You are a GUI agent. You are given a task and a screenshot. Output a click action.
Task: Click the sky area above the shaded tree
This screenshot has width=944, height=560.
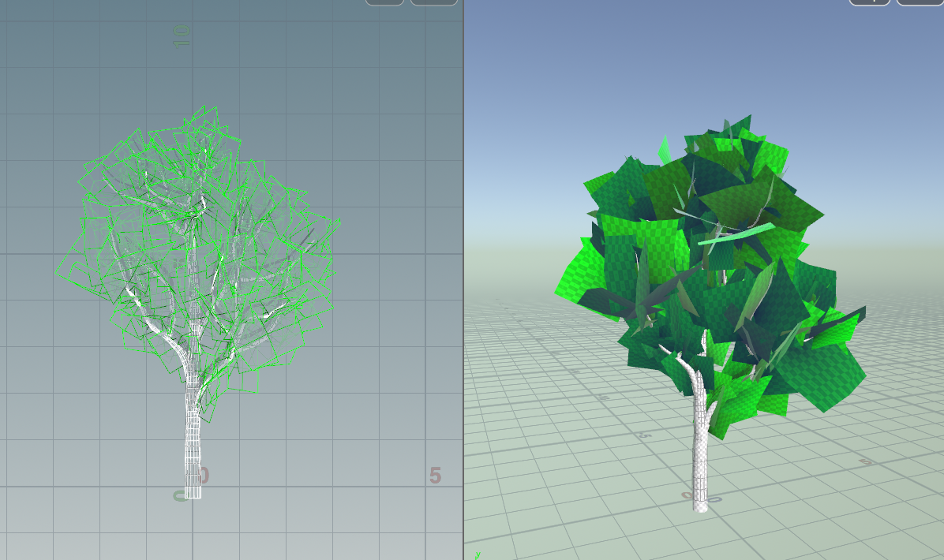pyautogui.click(x=710, y=63)
